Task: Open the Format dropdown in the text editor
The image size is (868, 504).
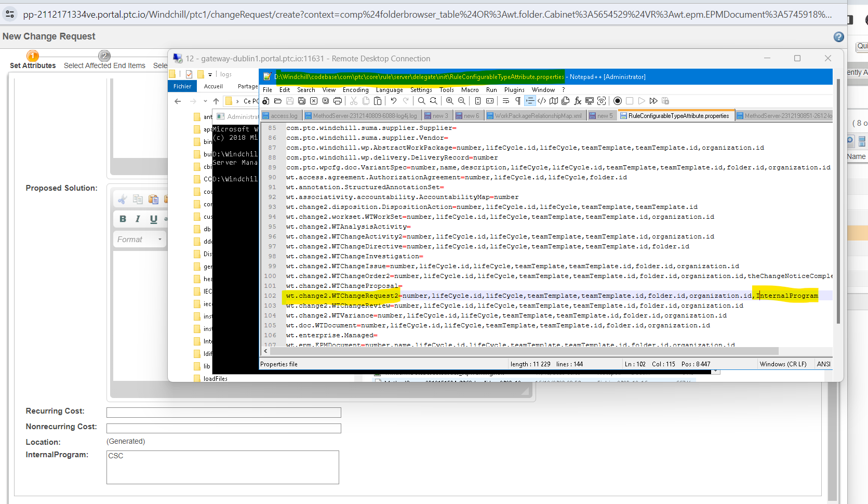Action: (139, 239)
